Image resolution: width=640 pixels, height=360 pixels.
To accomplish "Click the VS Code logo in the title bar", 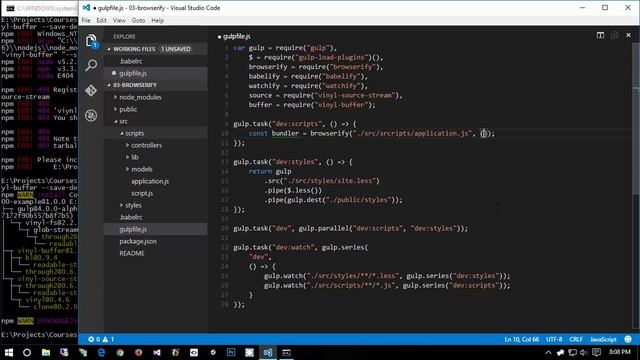I will click(x=86, y=8).
